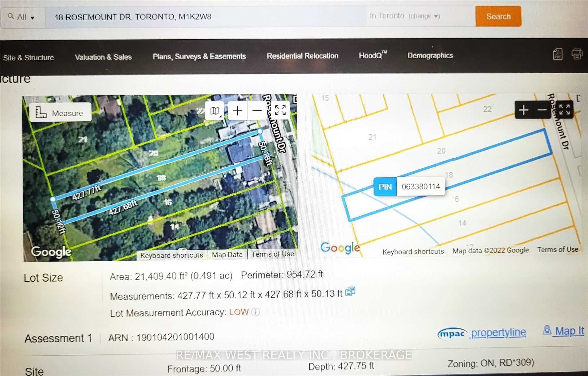Change the In Toronto search region
This screenshot has height=376, width=588.
424,16
